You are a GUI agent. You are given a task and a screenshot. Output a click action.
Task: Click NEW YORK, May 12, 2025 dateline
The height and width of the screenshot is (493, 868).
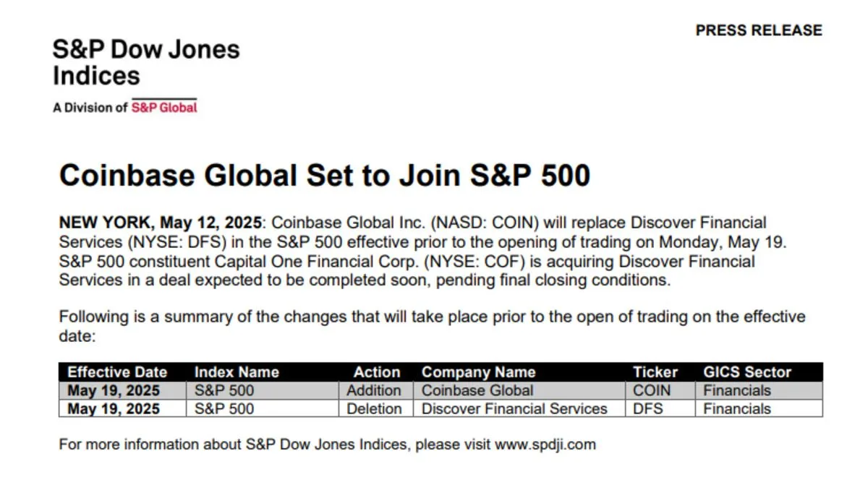click(x=162, y=222)
